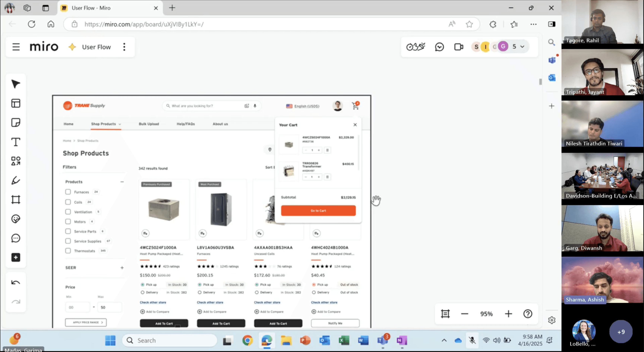This screenshot has width=644, height=352.
Task: Check the Furnaces filter checkbox
Action: [x=68, y=192]
